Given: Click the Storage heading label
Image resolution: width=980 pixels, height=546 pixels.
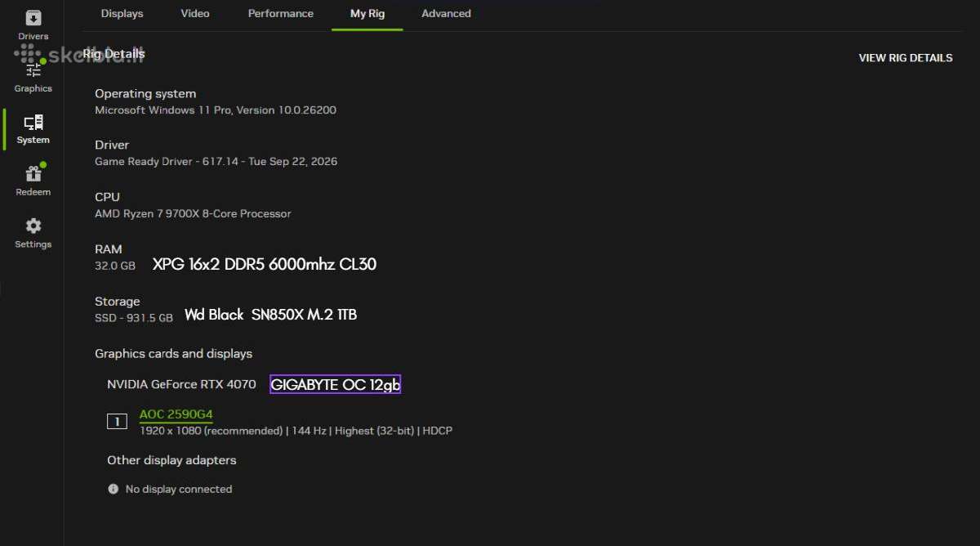Looking at the screenshot, I should tap(117, 302).
